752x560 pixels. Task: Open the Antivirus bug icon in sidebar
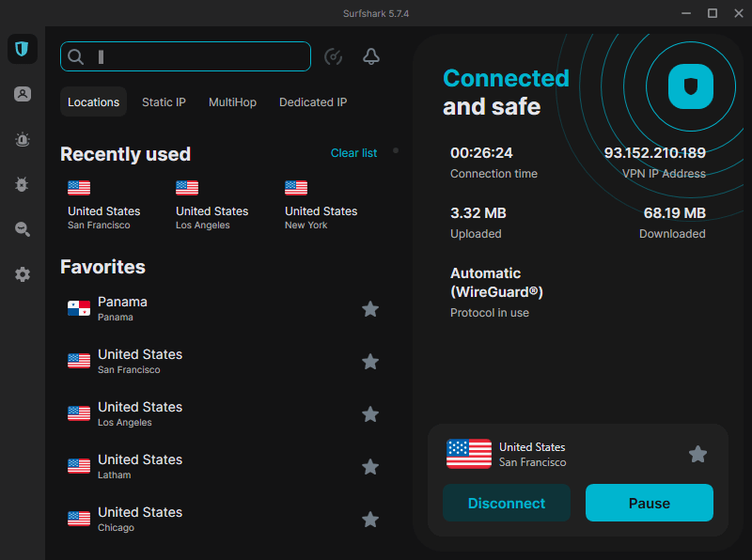coord(22,184)
